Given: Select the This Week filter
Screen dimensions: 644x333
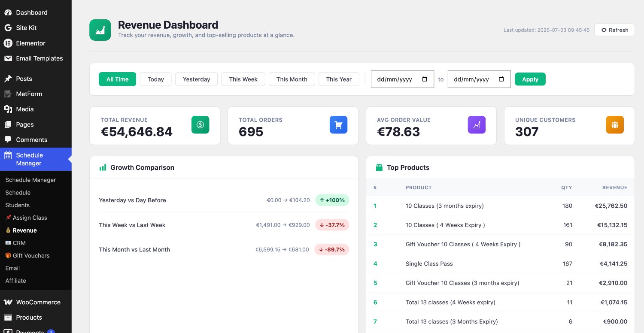Looking at the screenshot, I should click(x=243, y=79).
